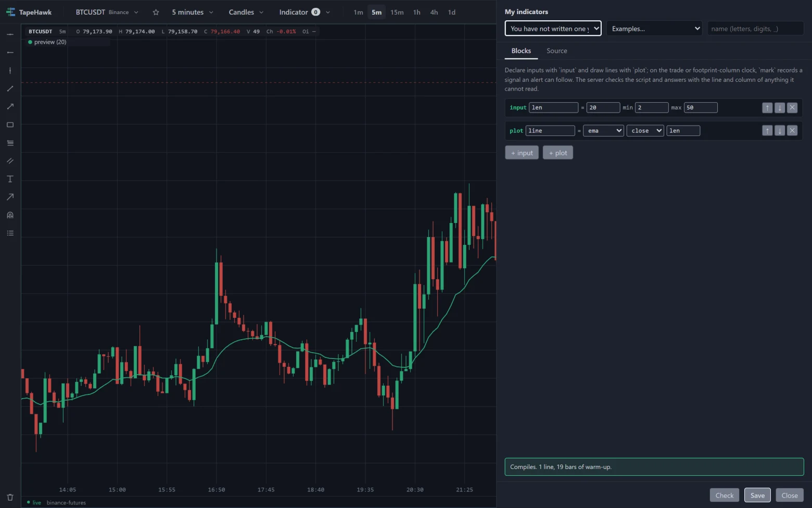Remove the plot line block

(x=792, y=131)
